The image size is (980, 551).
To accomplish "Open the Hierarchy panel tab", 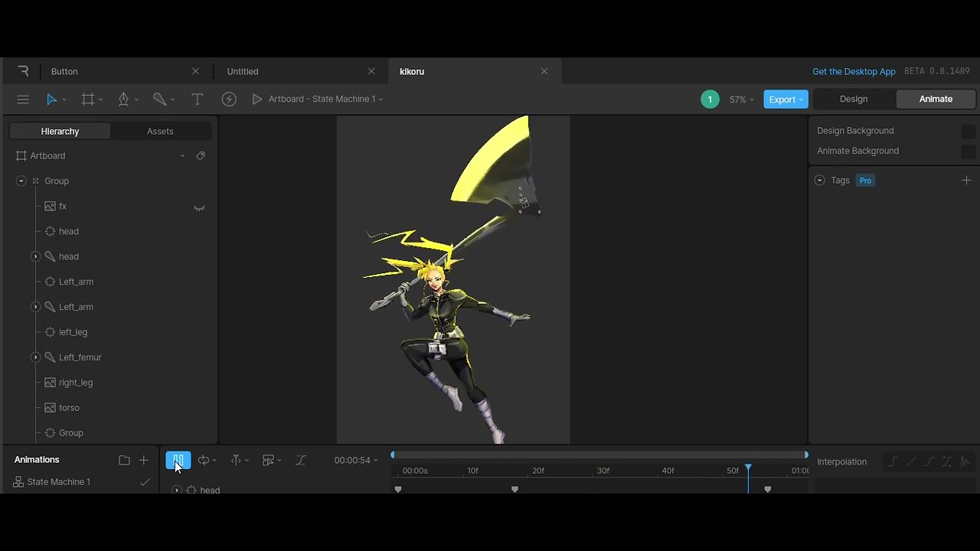I will 60,132.
